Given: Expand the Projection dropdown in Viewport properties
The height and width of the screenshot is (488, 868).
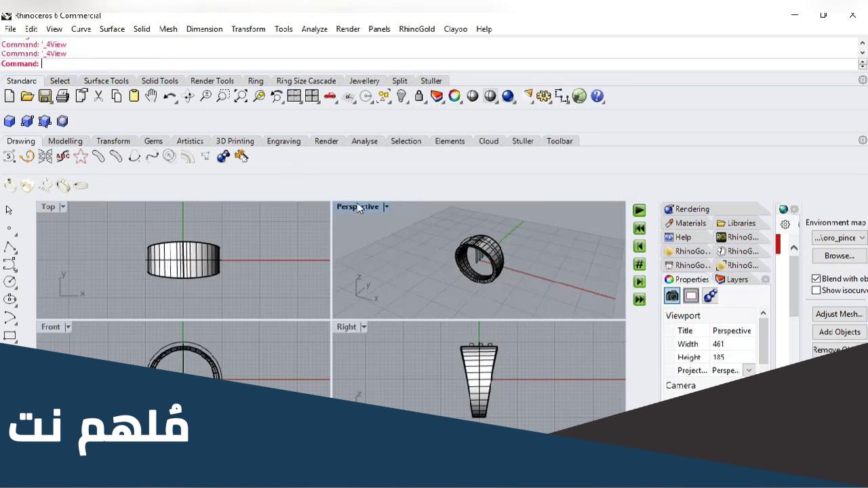Looking at the screenshot, I should tap(749, 370).
